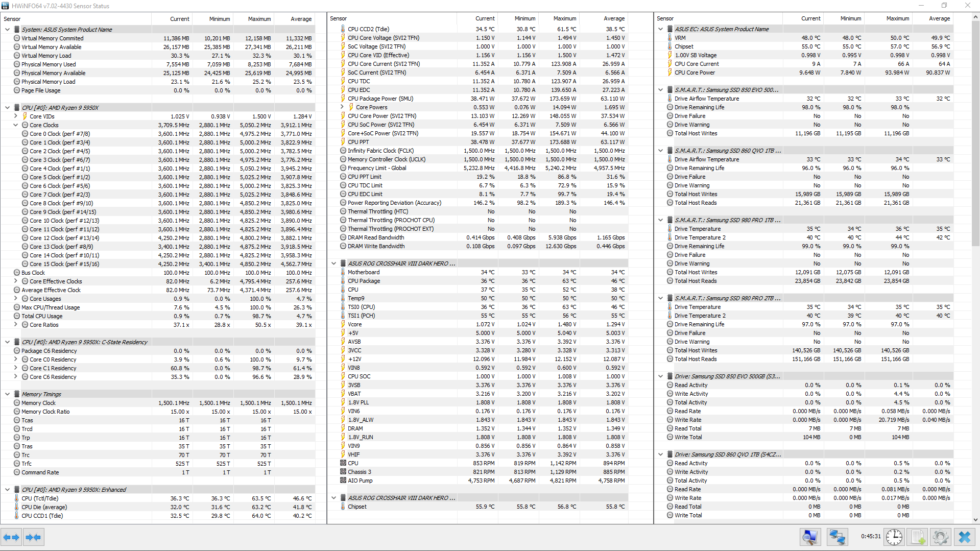Screen dimensions: 980x551
Task: Click thermometer icon beside CPU (Tctl/Tdie)
Action: click(17, 498)
